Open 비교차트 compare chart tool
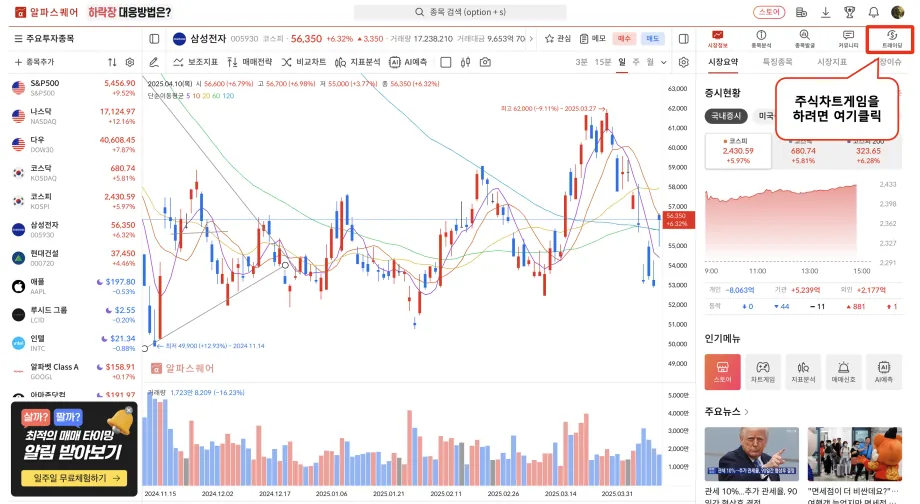The image size is (920, 504). coord(304,62)
